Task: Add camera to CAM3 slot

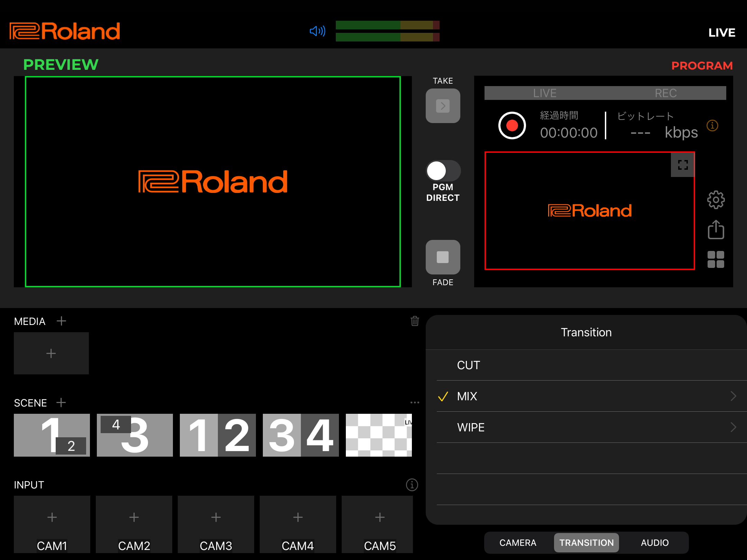Action: point(216,524)
